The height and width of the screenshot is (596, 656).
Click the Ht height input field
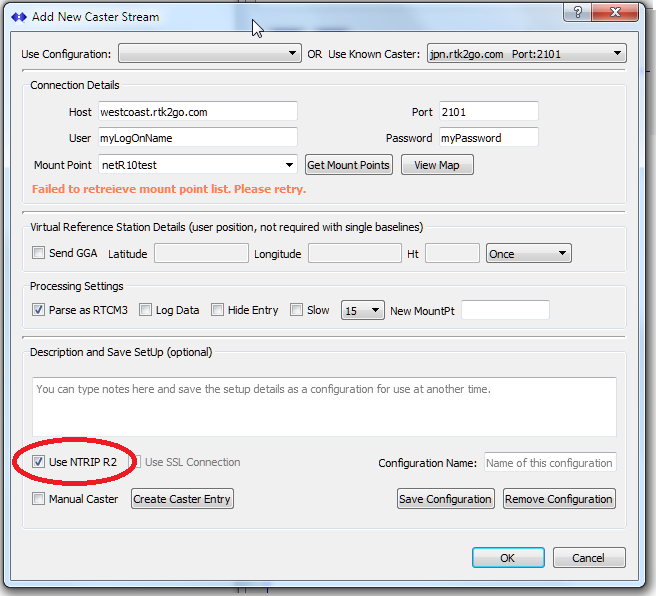(x=452, y=253)
